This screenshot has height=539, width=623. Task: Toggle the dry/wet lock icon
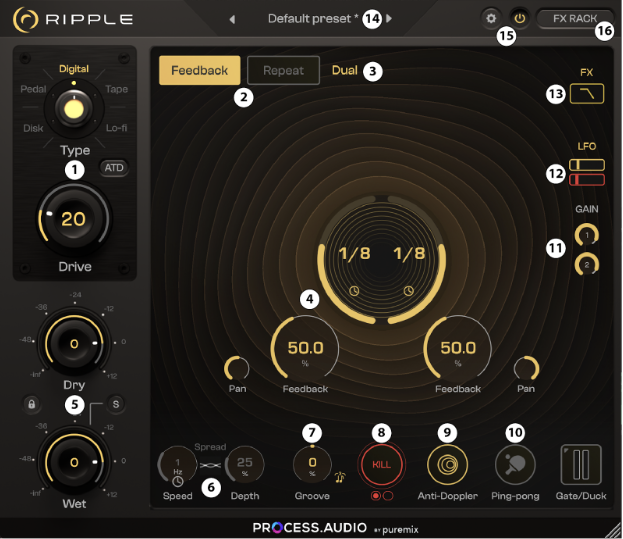32,404
